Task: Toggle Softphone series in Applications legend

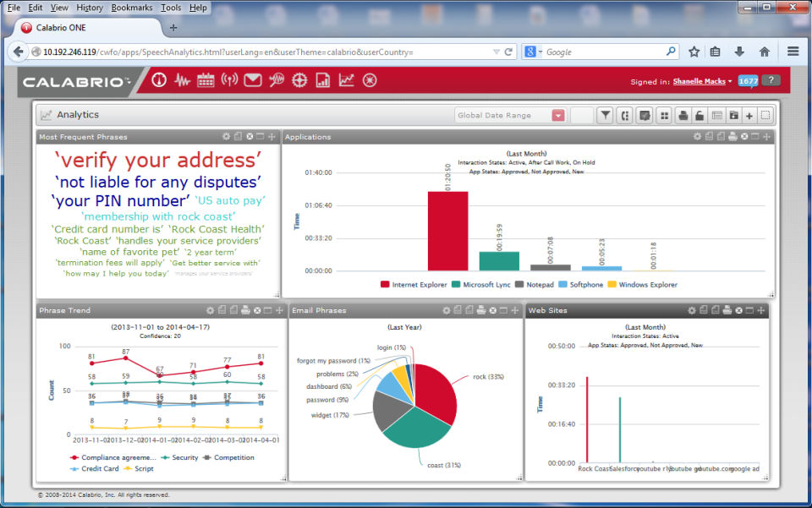Action: pos(580,285)
